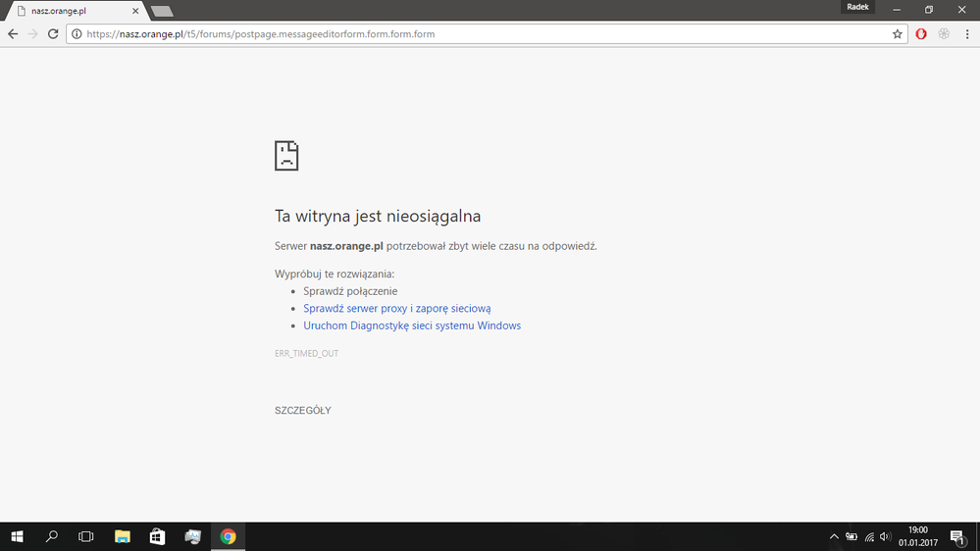Open the Windows Start menu
The height and width of the screenshot is (551, 980).
tap(17, 536)
